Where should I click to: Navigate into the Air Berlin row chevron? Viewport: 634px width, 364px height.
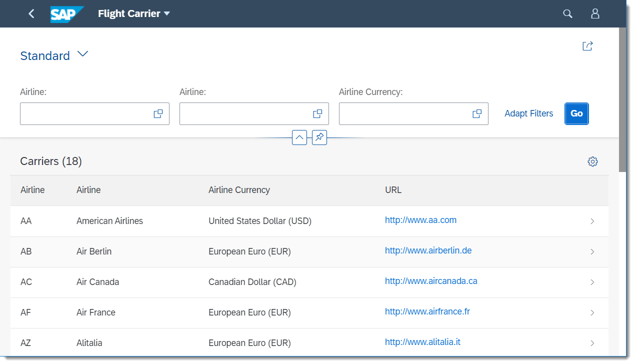[592, 251]
